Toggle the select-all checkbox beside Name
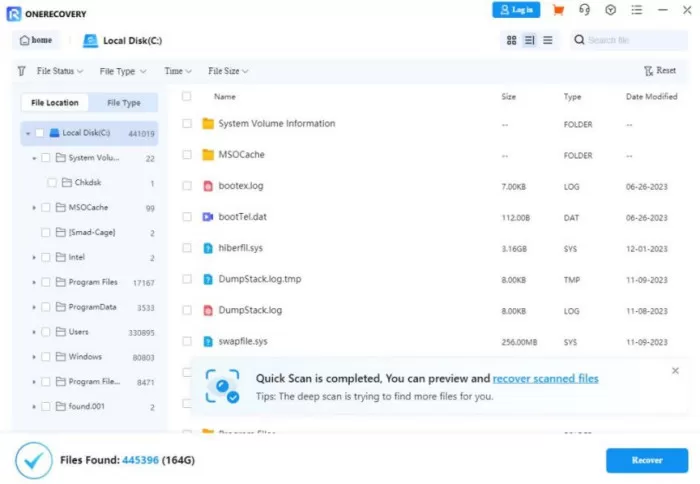Viewport: 700px width, 484px height. (187, 96)
